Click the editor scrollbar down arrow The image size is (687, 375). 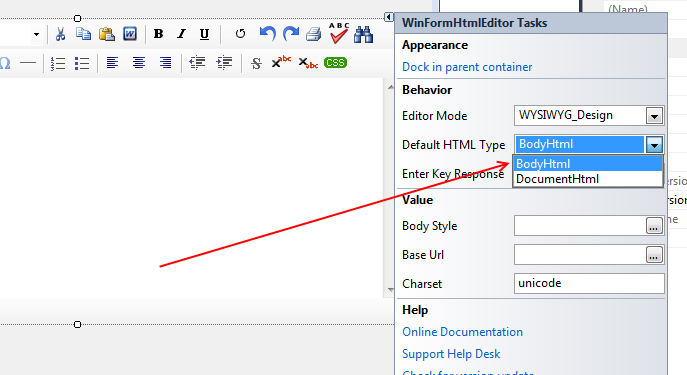390,290
